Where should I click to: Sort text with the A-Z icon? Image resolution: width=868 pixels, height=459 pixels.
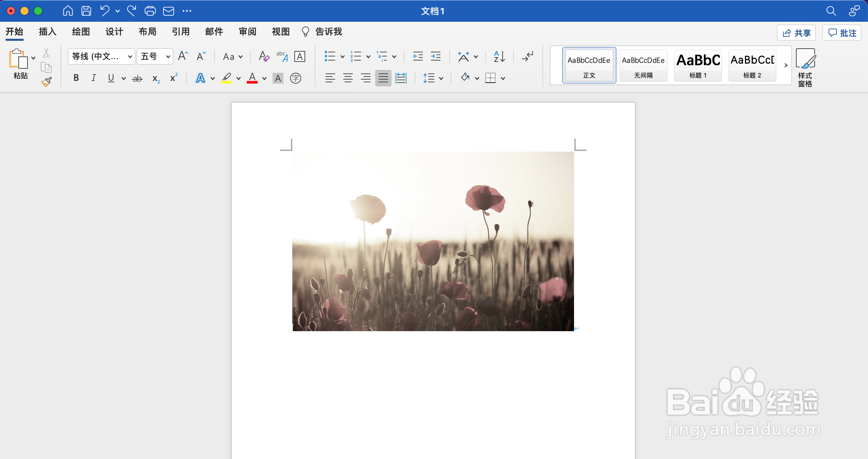pos(499,56)
